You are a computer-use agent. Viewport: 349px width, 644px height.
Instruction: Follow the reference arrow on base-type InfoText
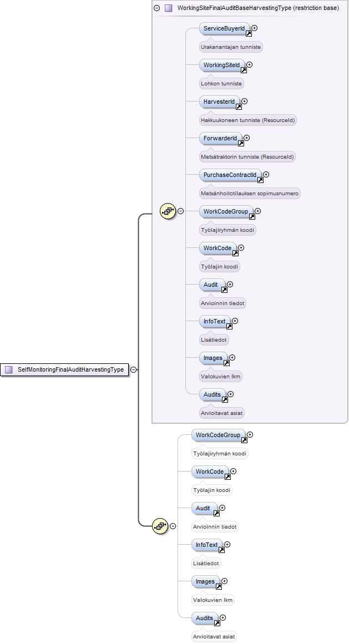tap(230, 327)
